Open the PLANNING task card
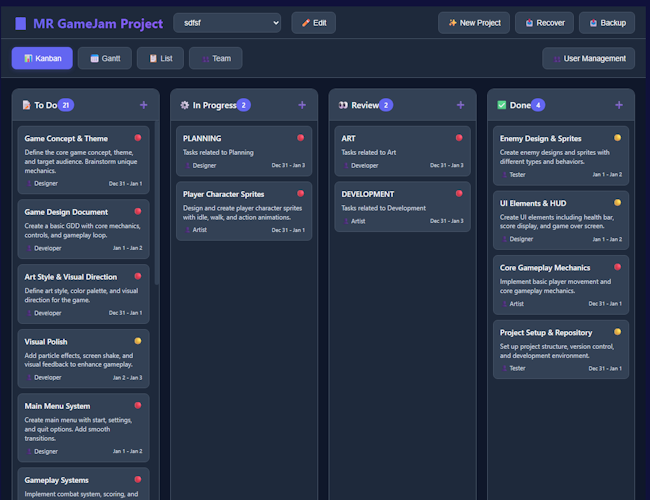This screenshot has width=650, height=500. pos(244,151)
